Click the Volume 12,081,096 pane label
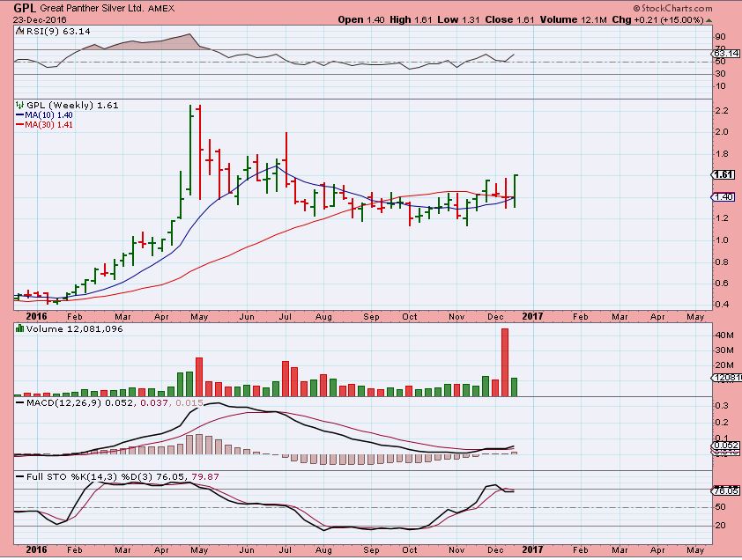 [x=74, y=328]
